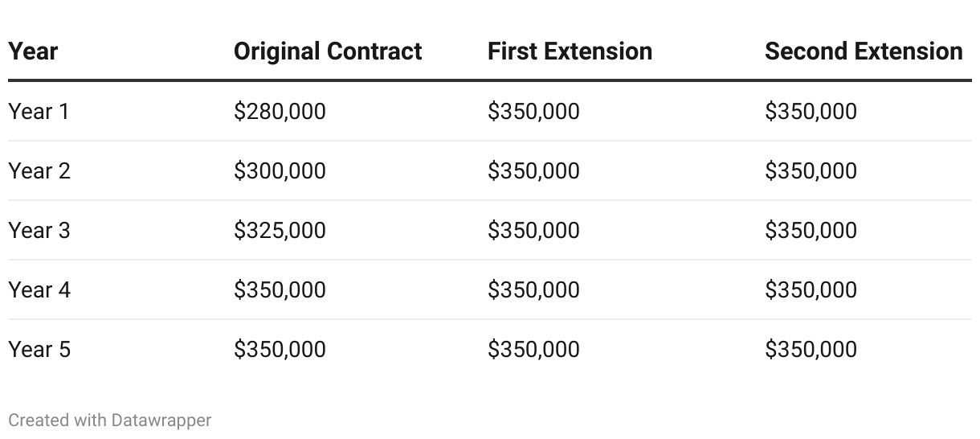Select Year 5 Original Contract value

(280, 349)
